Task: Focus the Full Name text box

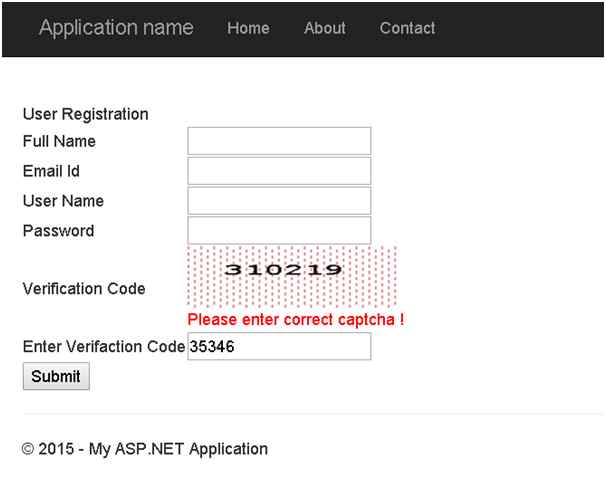Action: pyautogui.click(x=279, y=141)
